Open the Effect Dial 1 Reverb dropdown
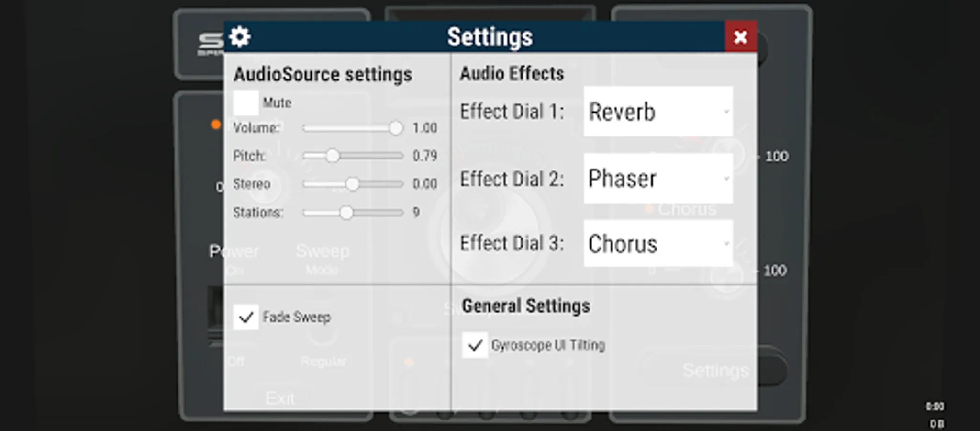 point(657,112)
